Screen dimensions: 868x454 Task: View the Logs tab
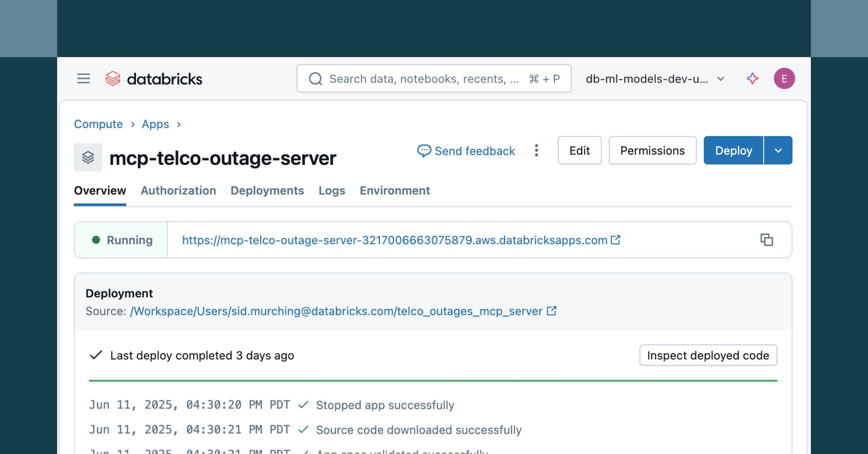[x=332, y=190]
